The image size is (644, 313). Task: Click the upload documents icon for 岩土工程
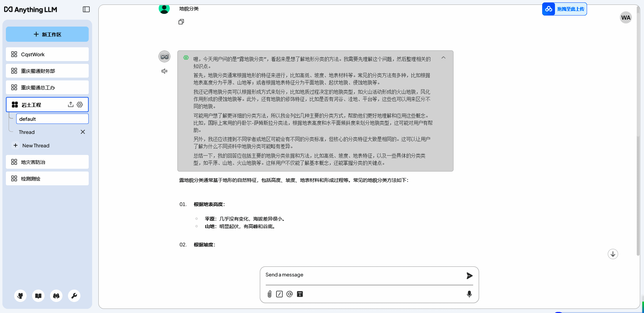(x=71, y=105)
